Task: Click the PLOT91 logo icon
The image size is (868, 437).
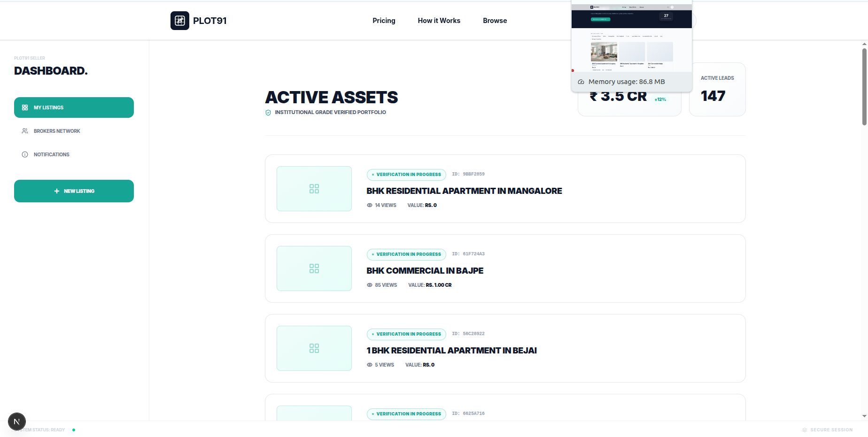Action: click(180, 21)
